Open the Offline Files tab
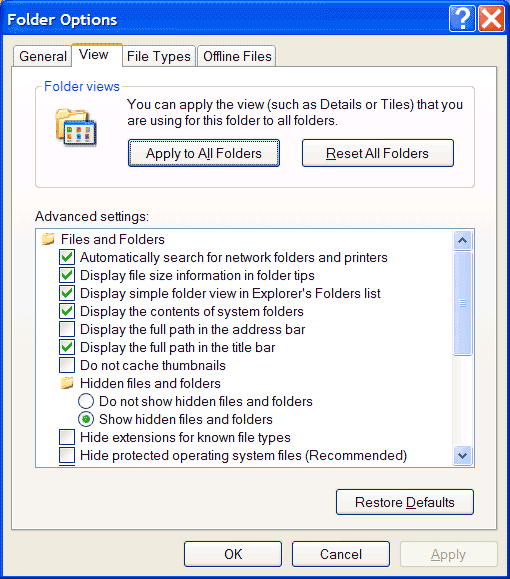The image size is (510, 579). tap(237, 56)
